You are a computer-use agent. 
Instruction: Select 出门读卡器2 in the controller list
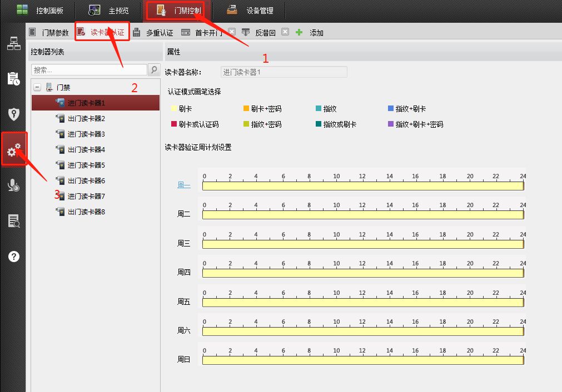86,119
